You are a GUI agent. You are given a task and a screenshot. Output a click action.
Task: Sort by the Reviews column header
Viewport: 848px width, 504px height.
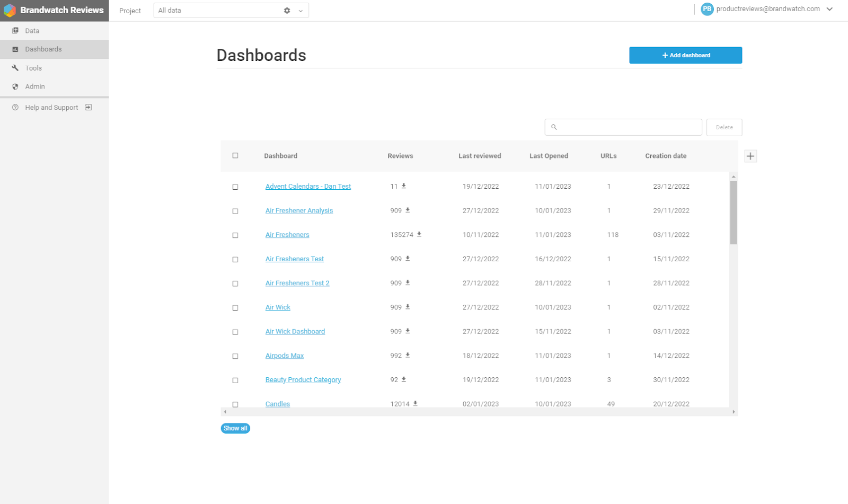(400, 156)
